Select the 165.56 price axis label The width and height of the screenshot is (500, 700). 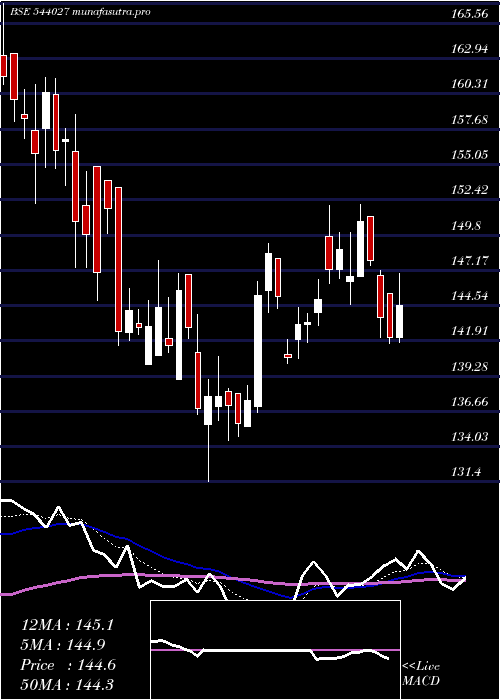click(469, 14)
